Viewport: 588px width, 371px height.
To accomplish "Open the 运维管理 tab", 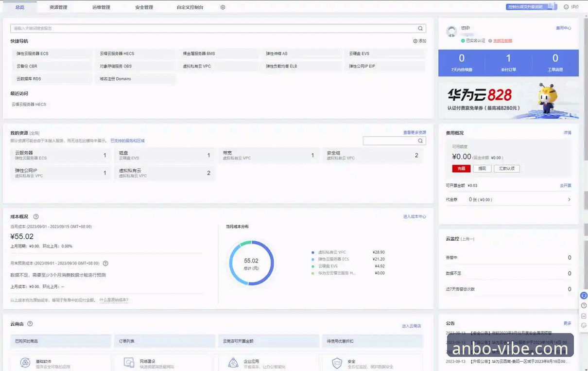I will coord(101,7).
